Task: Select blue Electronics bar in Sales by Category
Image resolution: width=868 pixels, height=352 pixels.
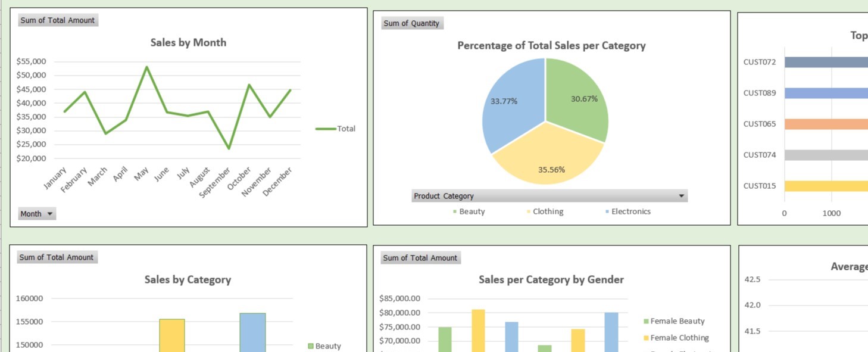Action: 253,332
